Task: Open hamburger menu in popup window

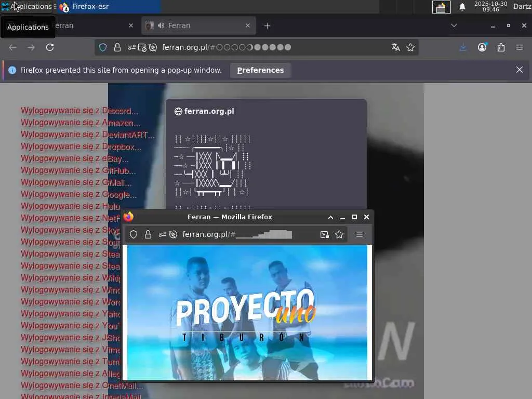Action: (x=360, y=234)
